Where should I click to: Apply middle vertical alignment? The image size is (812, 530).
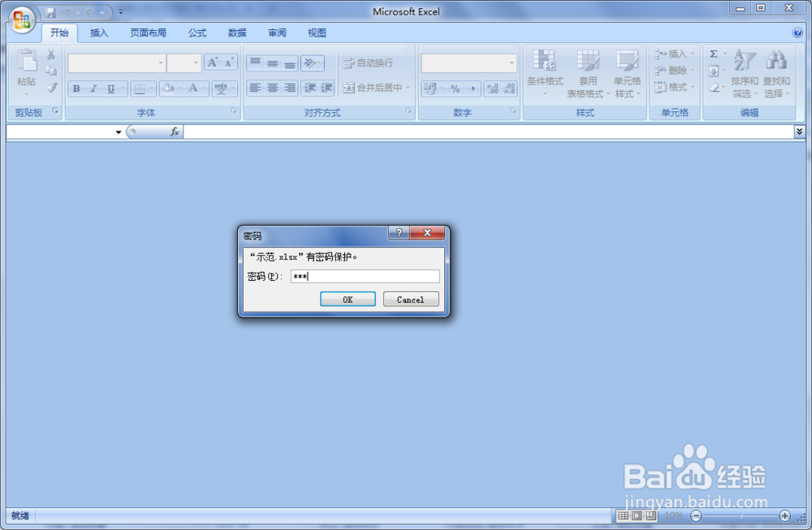coord(272,63)
